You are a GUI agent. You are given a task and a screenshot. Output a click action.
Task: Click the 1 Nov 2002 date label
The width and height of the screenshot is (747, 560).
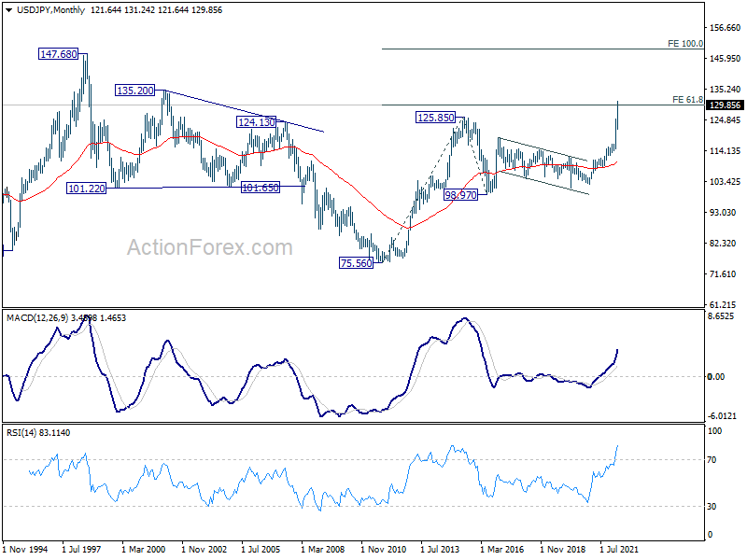pos(204,550)
